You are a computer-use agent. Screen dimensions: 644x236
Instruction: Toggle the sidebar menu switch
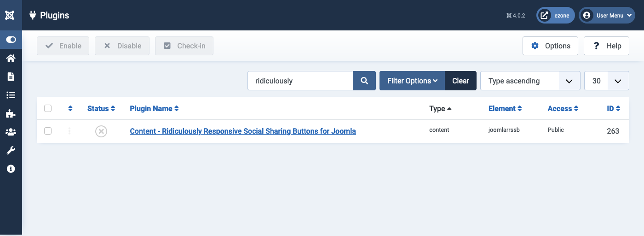click(x=11, y=40)
